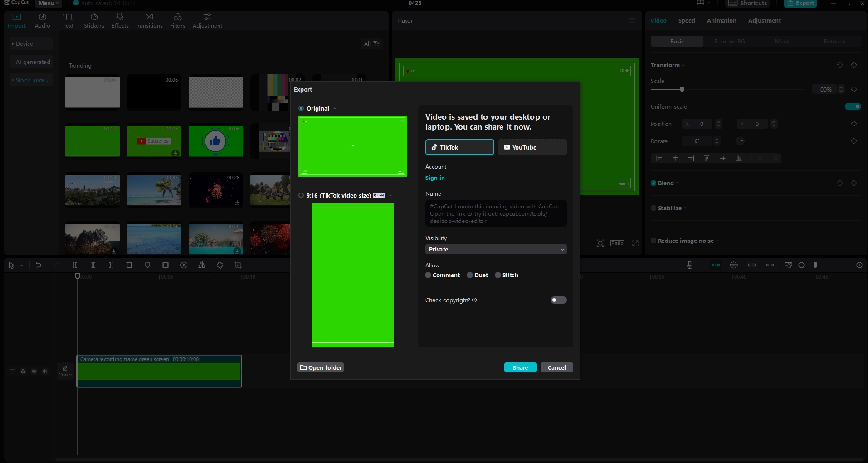
Task: Switch to the Speed tab
Action: click(686, 20)
